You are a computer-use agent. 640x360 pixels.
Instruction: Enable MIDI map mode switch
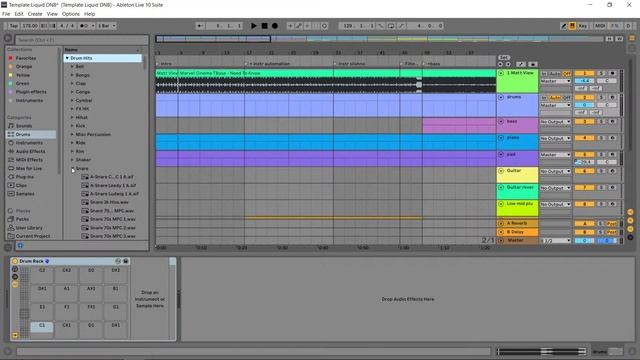click(x=600, y=26)
